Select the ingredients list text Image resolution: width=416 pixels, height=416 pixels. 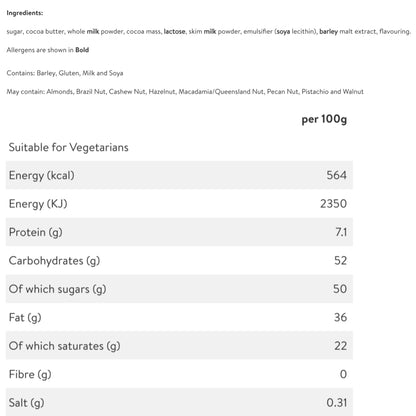(x=209, y=31)
